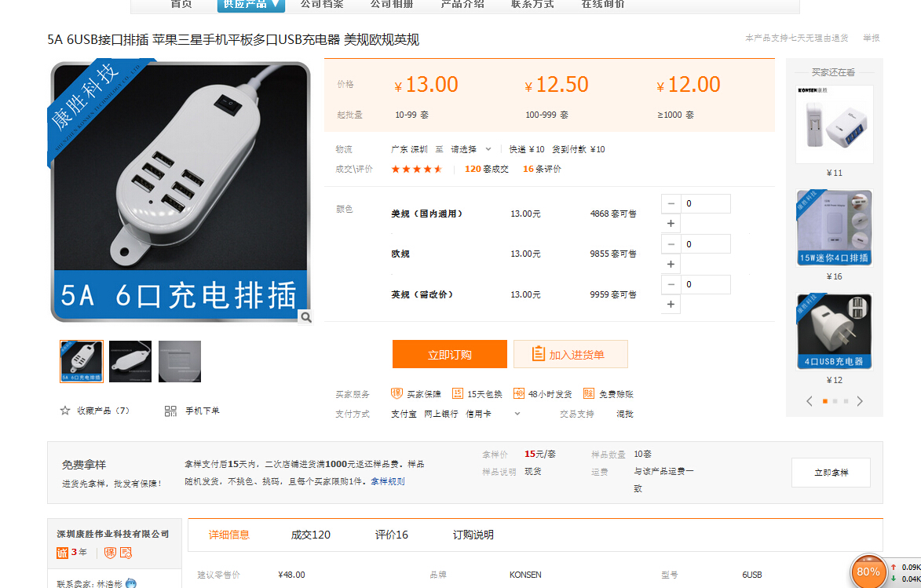Viewport: 921px width, 588px height.
Task: Show next items in recommendation carousel
Action: [860, 401]
